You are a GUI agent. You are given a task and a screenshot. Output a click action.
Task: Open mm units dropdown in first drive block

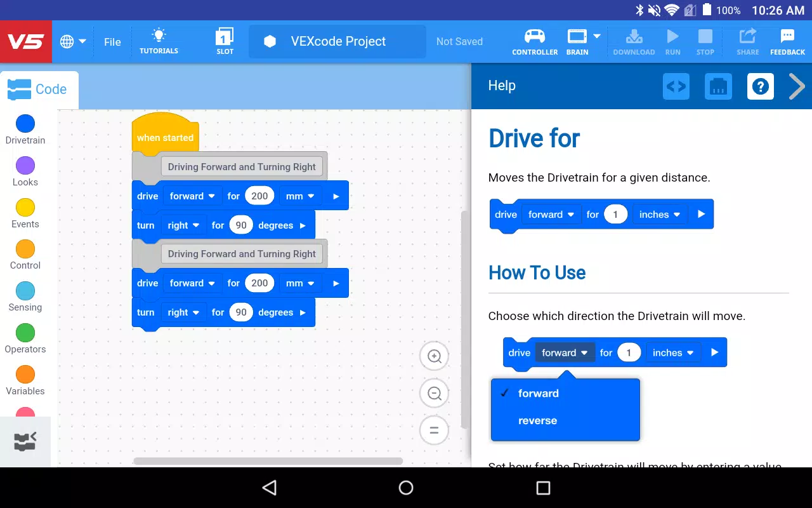point(301,196)
